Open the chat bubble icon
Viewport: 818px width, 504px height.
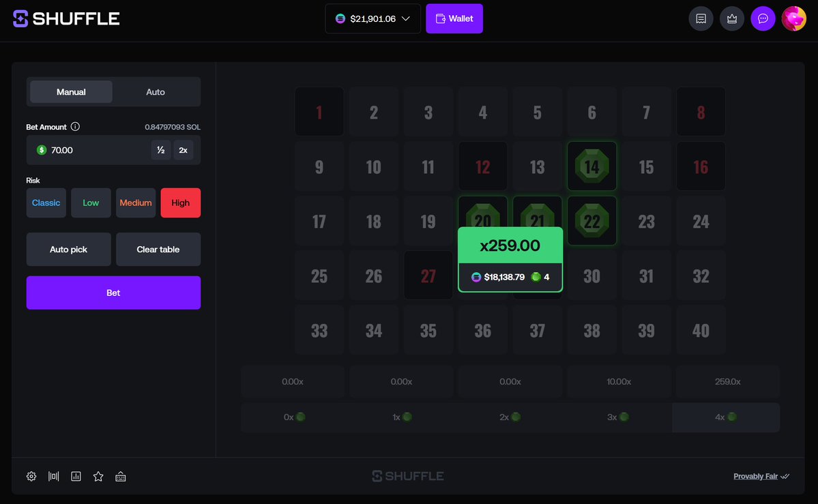point(763,19)
